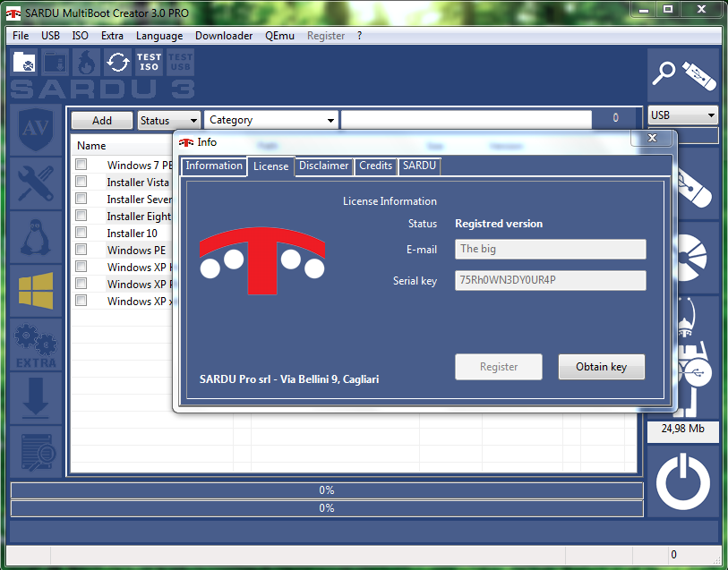The width and height of the screenshot is (728, 570).
Task: Open the question mark help menu
Action: (x=359, y=36)
